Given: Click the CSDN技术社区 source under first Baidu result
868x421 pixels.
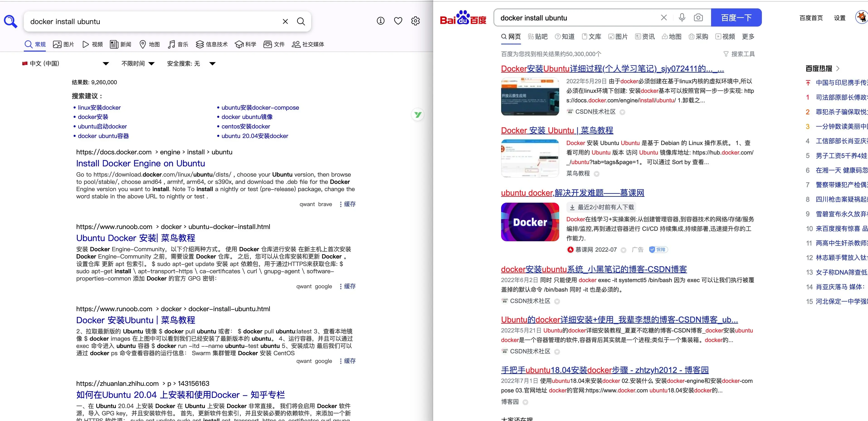Looking at the screenshot, I should [595, 112].
